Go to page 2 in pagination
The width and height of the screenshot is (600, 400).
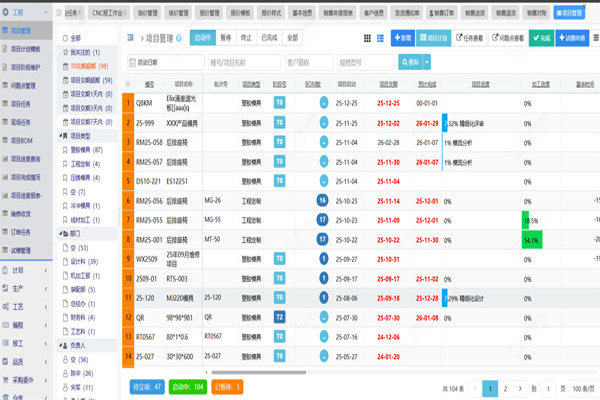pos(505,389)
